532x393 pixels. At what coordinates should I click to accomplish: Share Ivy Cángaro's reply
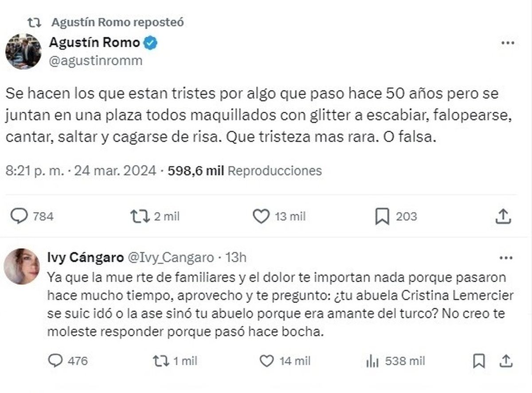505,362
